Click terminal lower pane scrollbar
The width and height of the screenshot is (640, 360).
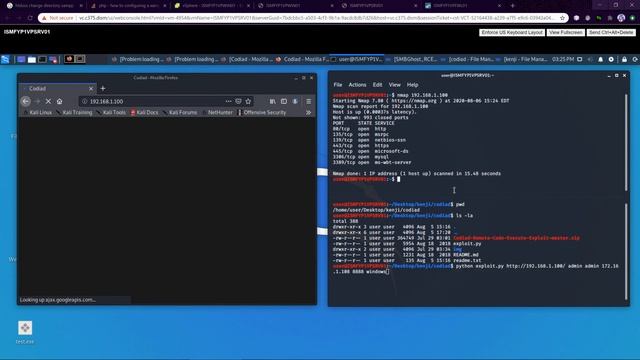[626, 251]
